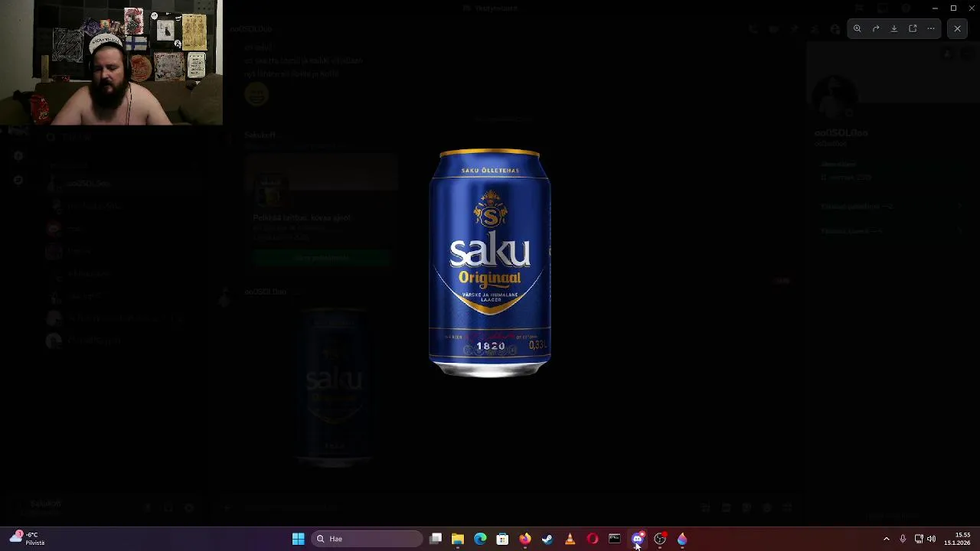Open Task View from the taskbar
980x551 pixels.
(x=436, y=539)
